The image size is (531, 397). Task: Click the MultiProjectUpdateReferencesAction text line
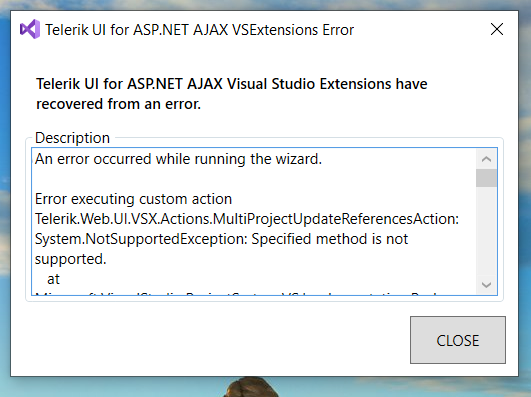click(247, 219)
